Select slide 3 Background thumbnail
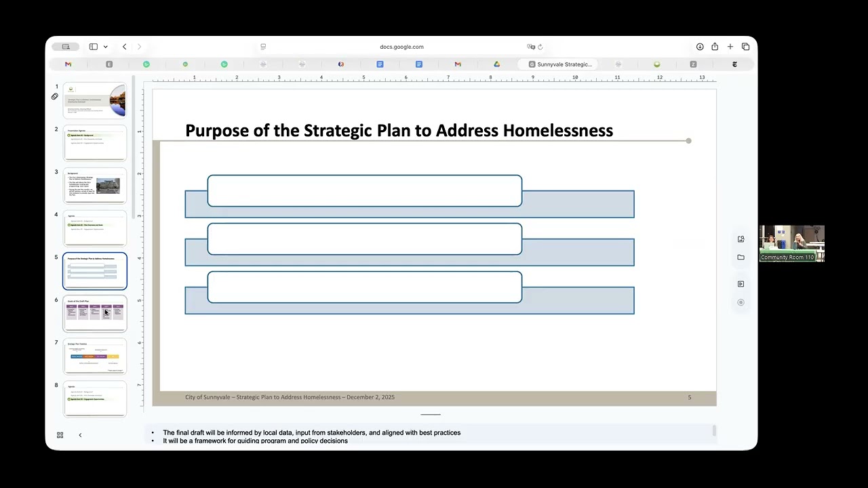The height and width of the screenshot is (488, 868). coord(95,186)
